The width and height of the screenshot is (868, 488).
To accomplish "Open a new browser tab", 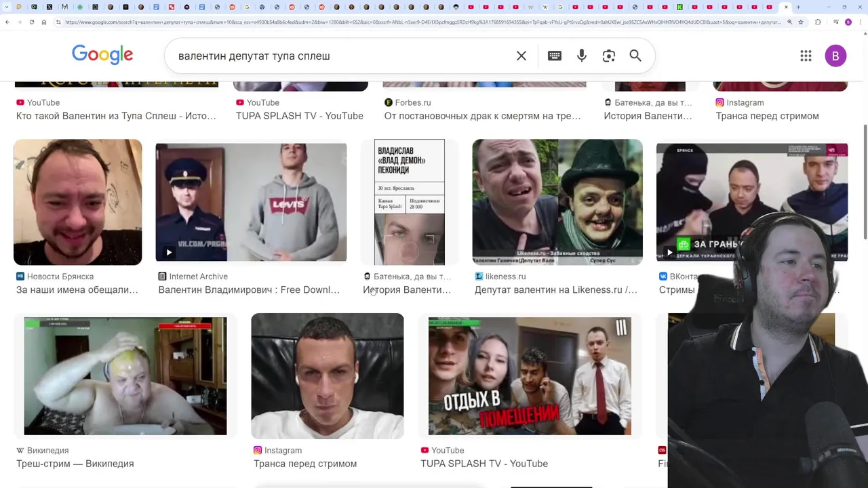I will (x=798, y=7).
